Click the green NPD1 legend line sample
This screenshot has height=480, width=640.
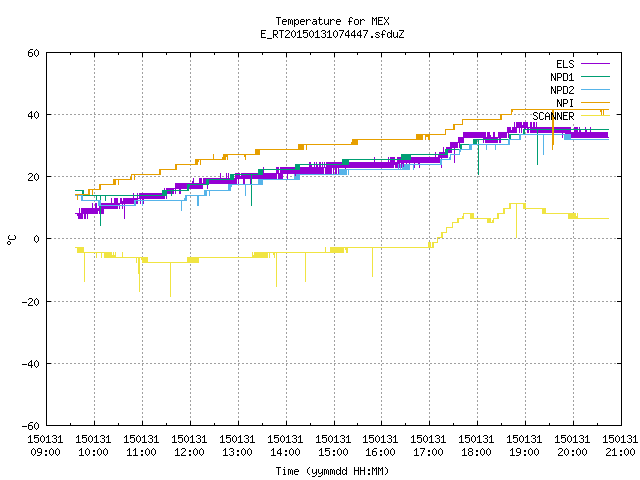(595, 77)
